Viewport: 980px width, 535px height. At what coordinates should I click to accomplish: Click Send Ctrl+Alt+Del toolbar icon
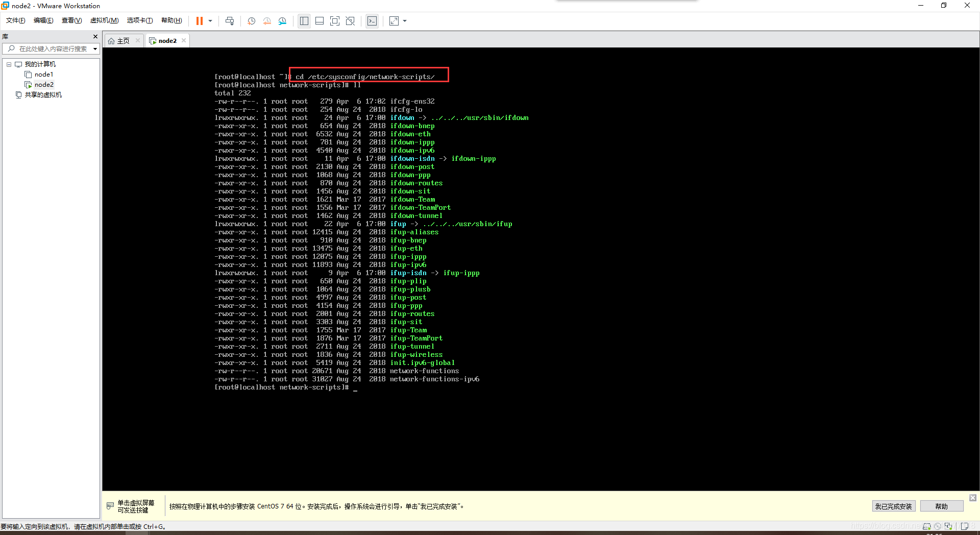point(230,21)
